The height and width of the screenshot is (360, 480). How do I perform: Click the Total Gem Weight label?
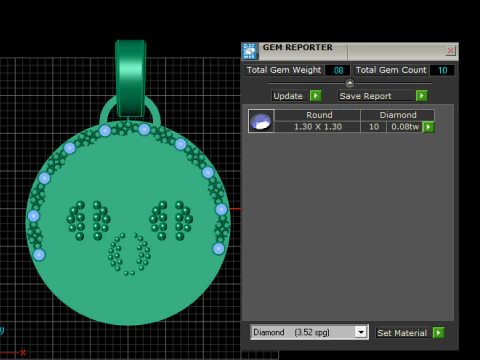[284, 70]
